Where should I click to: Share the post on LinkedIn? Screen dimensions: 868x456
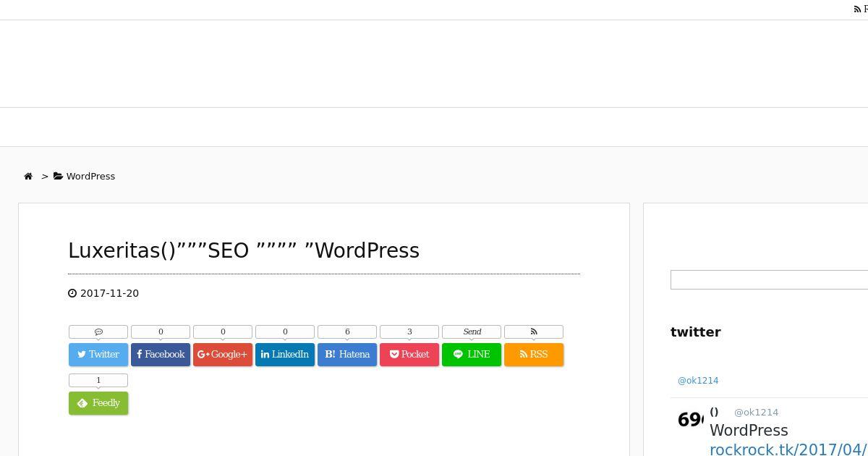(285, 355)
